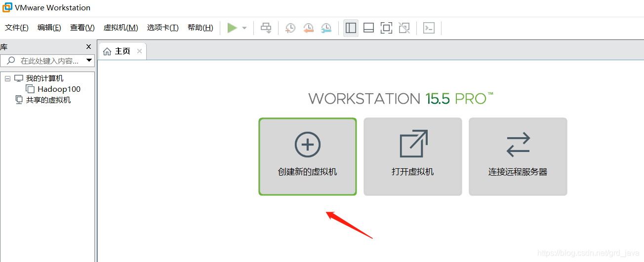Collapse the 我的计算机 tree node
Viewport: 644px width, 262px height.
7,78
